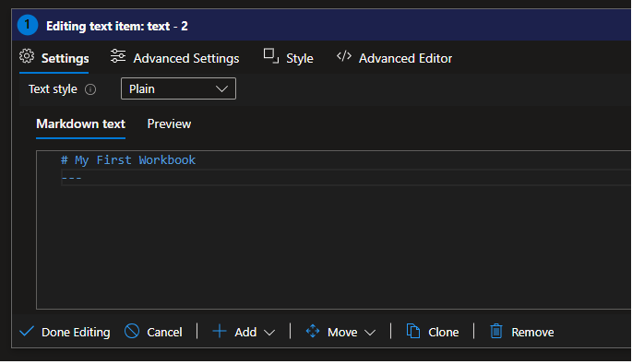632x364 pixels.
Task: Click the Remove button label
Action: coord(532,332)
